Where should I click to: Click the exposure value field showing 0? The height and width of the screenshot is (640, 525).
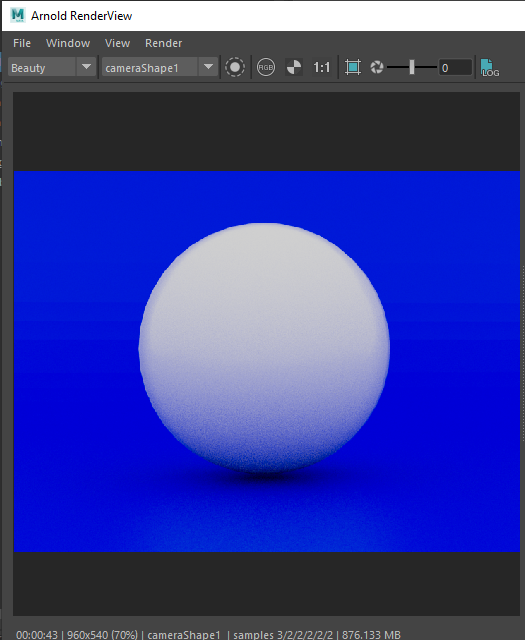click(x=455, y=67)
